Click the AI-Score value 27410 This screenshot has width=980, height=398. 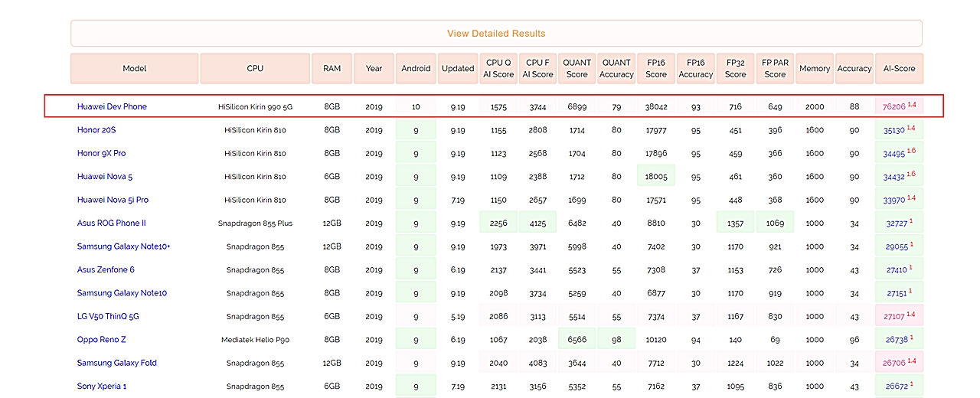897,270
